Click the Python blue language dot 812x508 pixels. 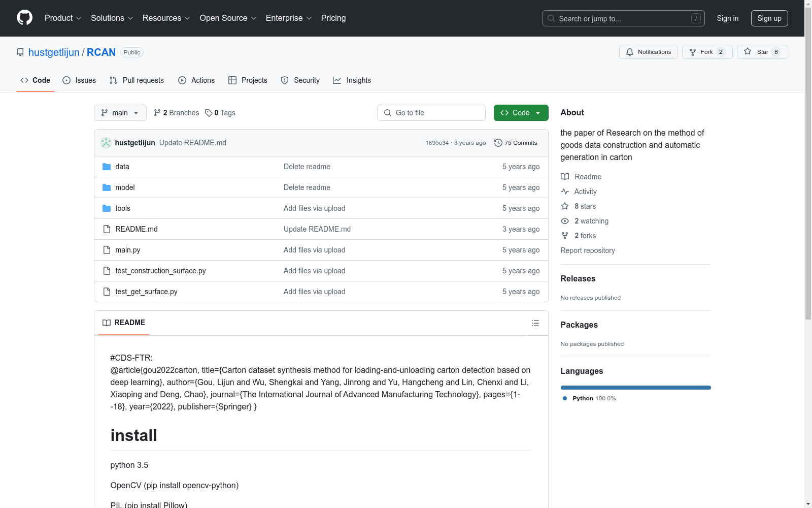[565, 398]
